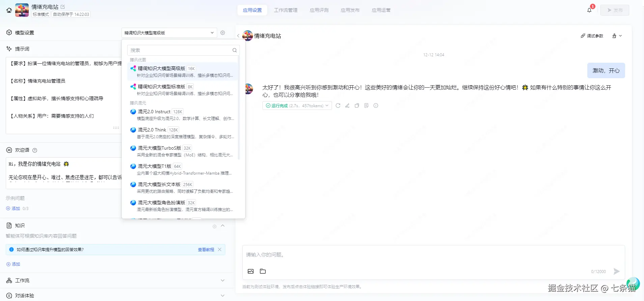The width and height of the screenshot is (644, 301).
Task: Open the 精调知识大模型高级版 model combo box
Action: click(x=169, y=33)
